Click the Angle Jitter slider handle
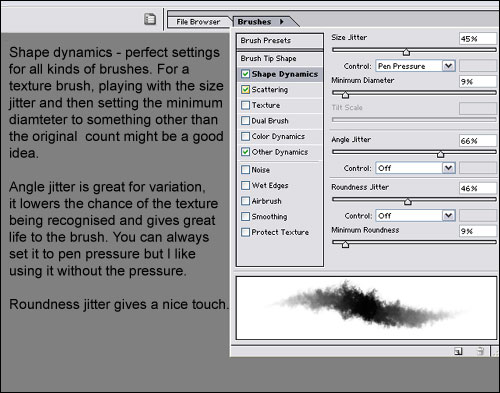500x393 pixels. pyautogui.click(x=440, y=154)
